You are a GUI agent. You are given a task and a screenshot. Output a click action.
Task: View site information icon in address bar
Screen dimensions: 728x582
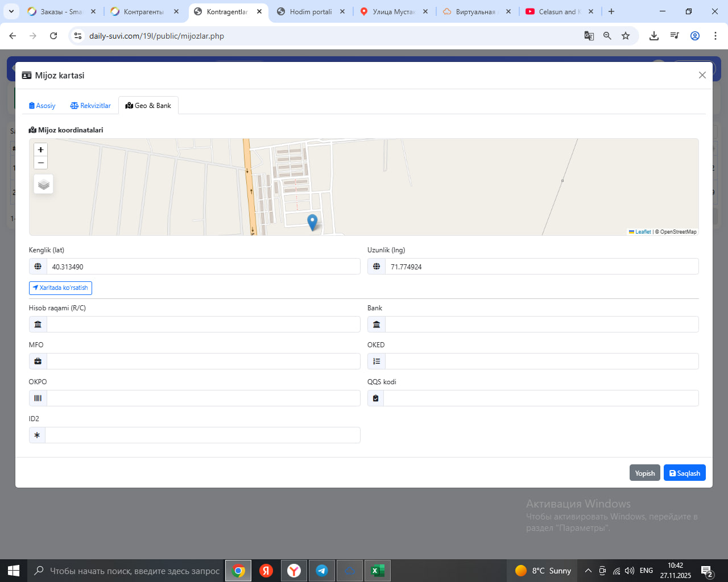tap(78, 36)
